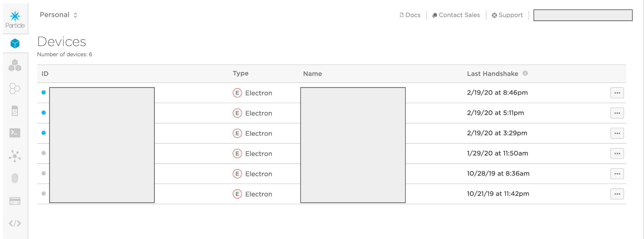Screen dimensions: 644x239
Task: Click the Last Handshake info icon
Action: coord(525,73)
